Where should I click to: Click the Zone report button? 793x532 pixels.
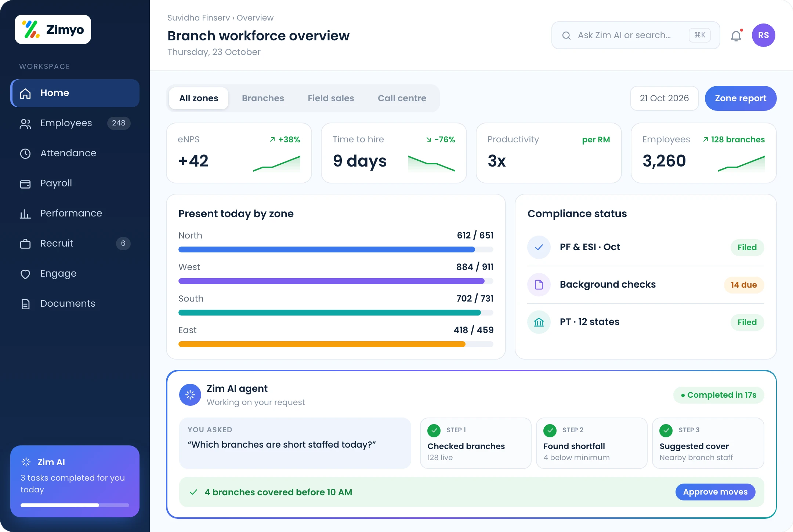pyautogui.click(x=741, y=98)
